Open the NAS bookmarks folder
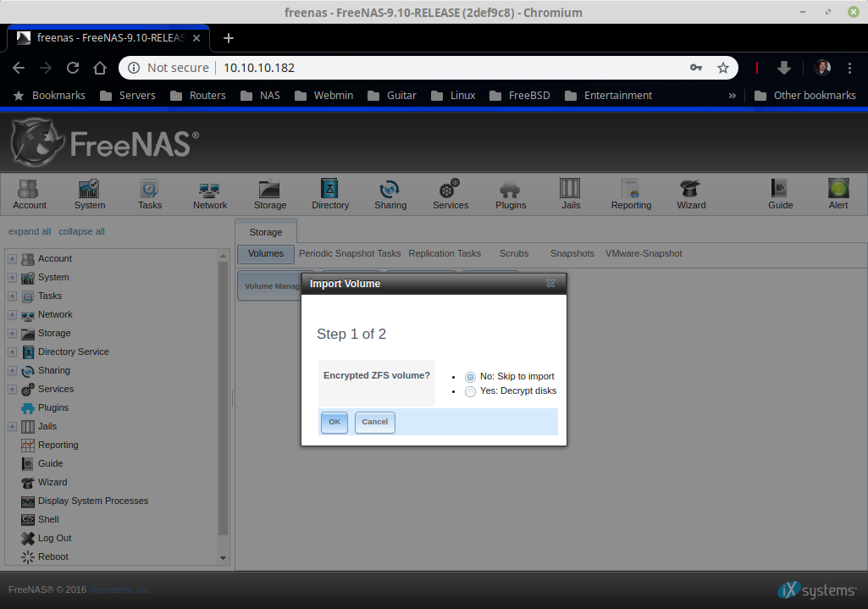 pyautogui.click(x=260, y=96)
